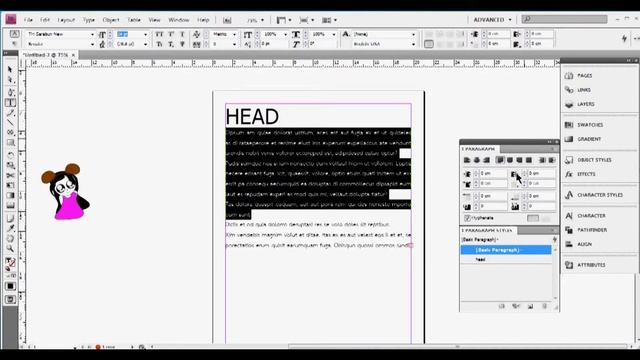Image resolution: width=640 pixels, height=360 pixels.
Task: Open the language dropdown in control bar
Action: click(413, 44)
